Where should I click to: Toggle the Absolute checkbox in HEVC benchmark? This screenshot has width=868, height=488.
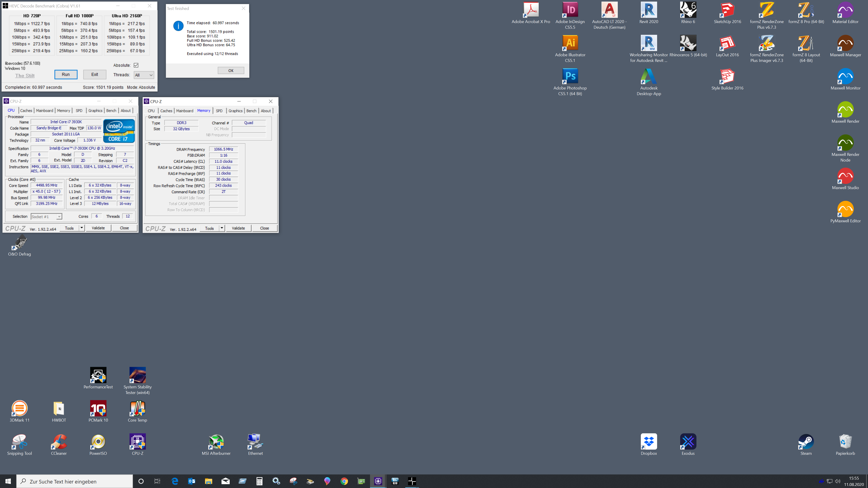[136, 65]
